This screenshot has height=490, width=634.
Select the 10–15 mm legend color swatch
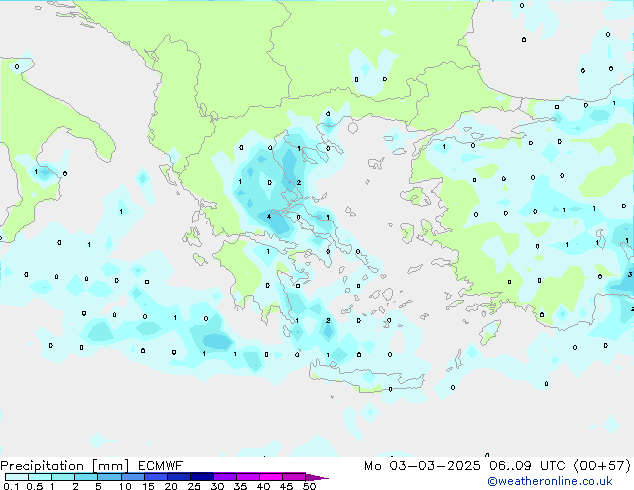132,477
